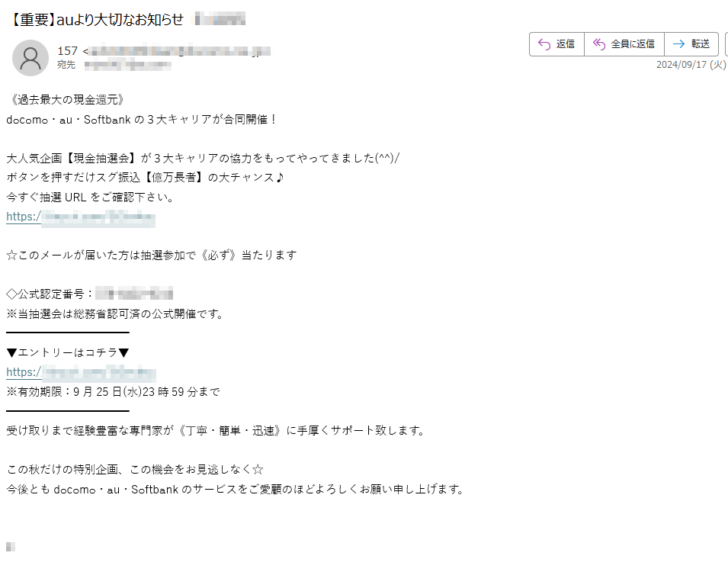
Task: Click the small blurred image at email bottom
Action: tap(11, 546)
